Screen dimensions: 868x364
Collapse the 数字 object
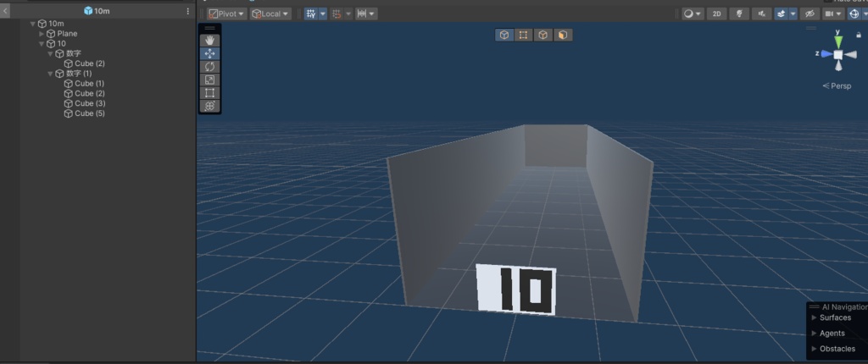50,53
